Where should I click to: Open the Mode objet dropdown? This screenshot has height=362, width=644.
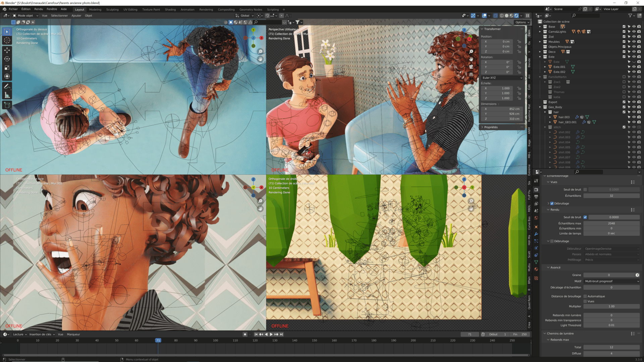(25, 15)
